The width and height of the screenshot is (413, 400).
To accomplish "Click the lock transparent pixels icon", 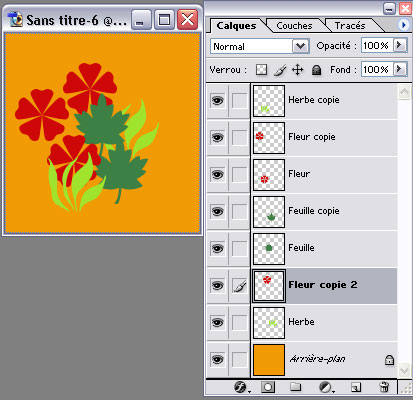I will pyautogui.click(x=261, y=70).
